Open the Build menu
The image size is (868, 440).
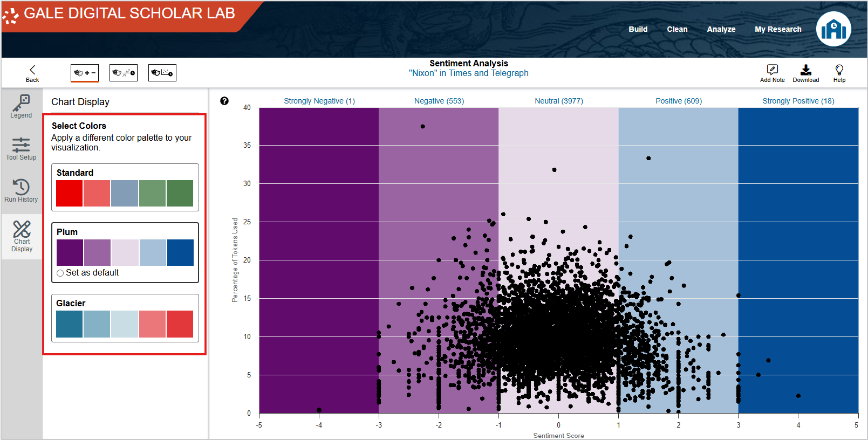pos(638,29)
